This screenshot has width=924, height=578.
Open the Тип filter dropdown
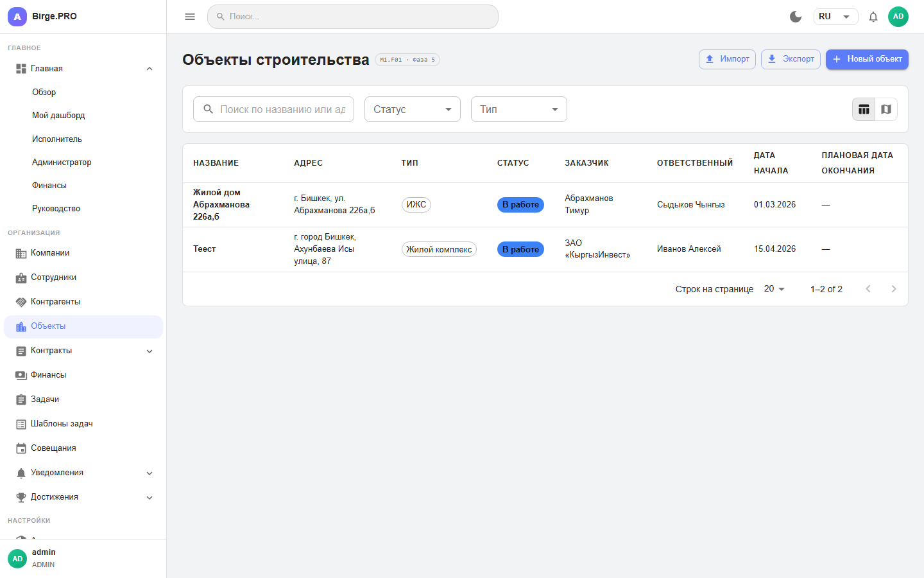pyautogui.click(x=518, y=109)
